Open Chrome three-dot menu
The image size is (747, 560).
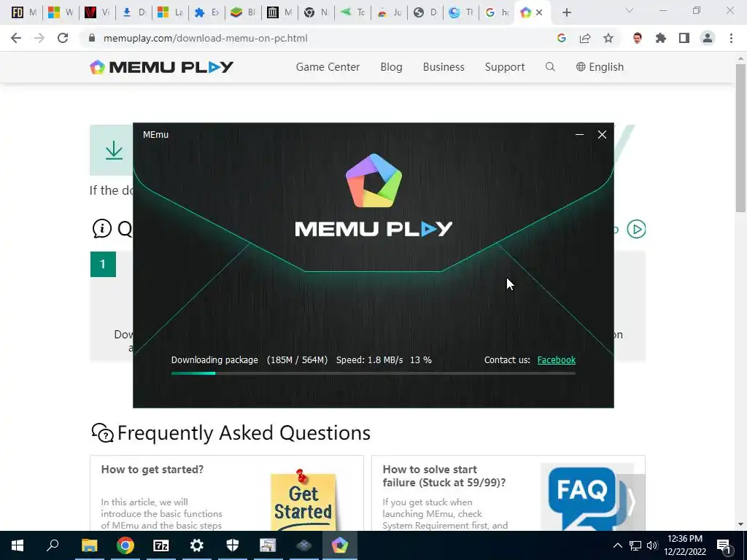click(x=731, y=38)
